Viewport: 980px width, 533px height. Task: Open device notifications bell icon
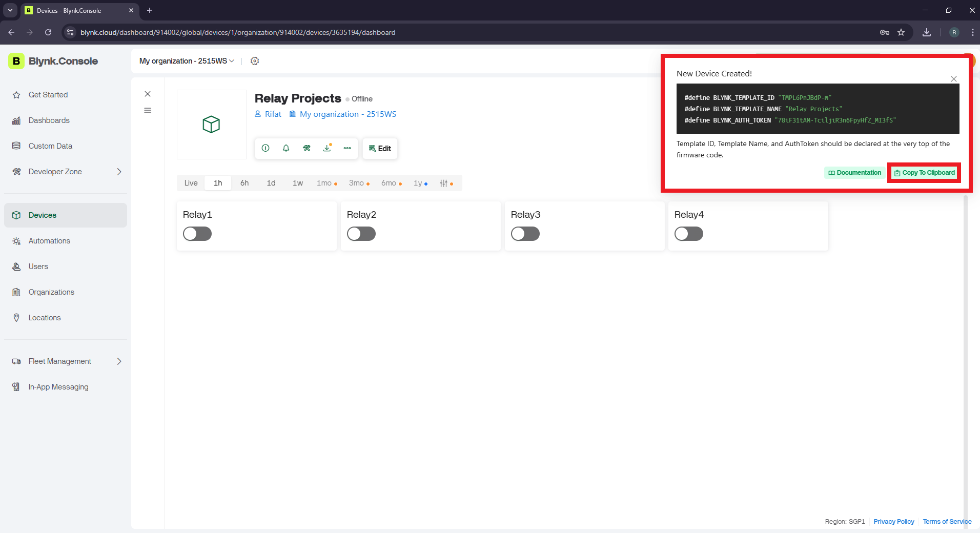(x=286, y=148)
